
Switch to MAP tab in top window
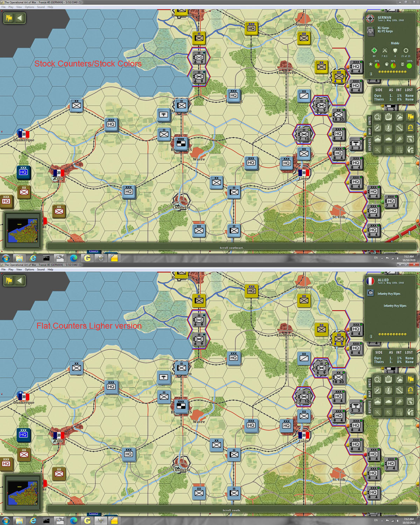click(x=370, y=132)
